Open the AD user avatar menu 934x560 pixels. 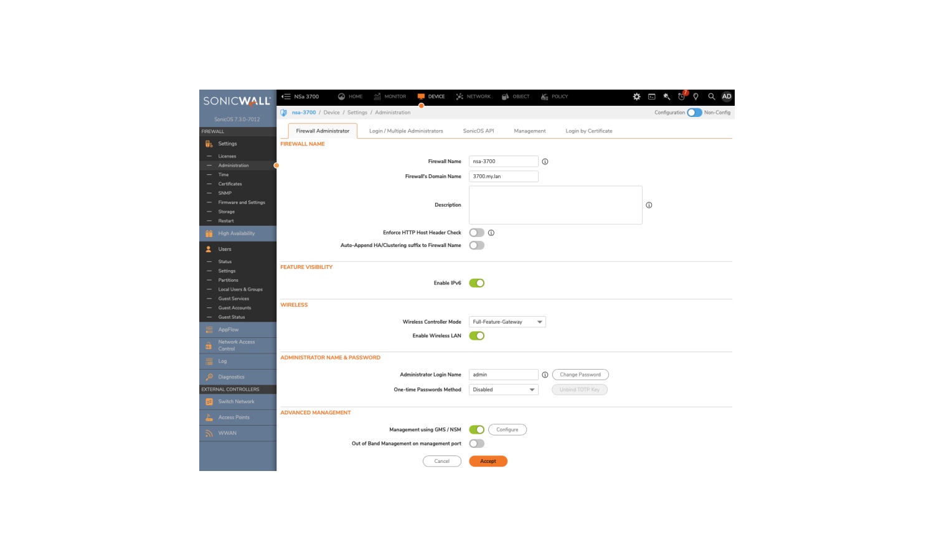725,97
